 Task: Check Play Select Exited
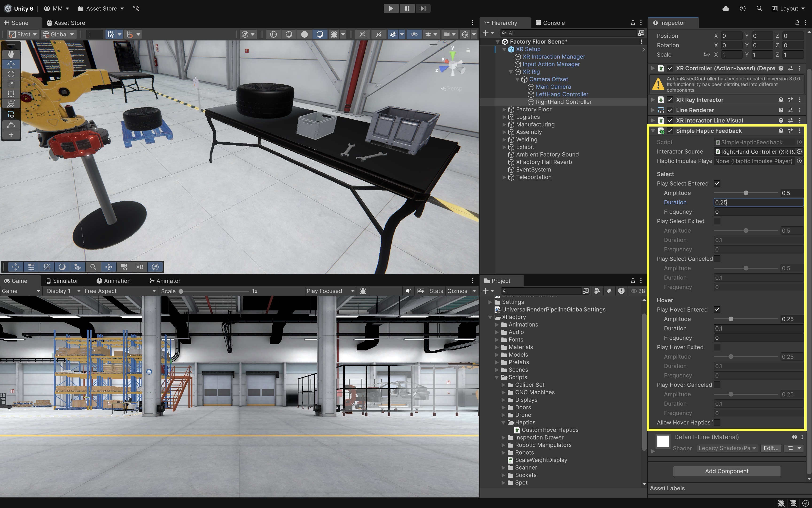(x=717, y=221)
